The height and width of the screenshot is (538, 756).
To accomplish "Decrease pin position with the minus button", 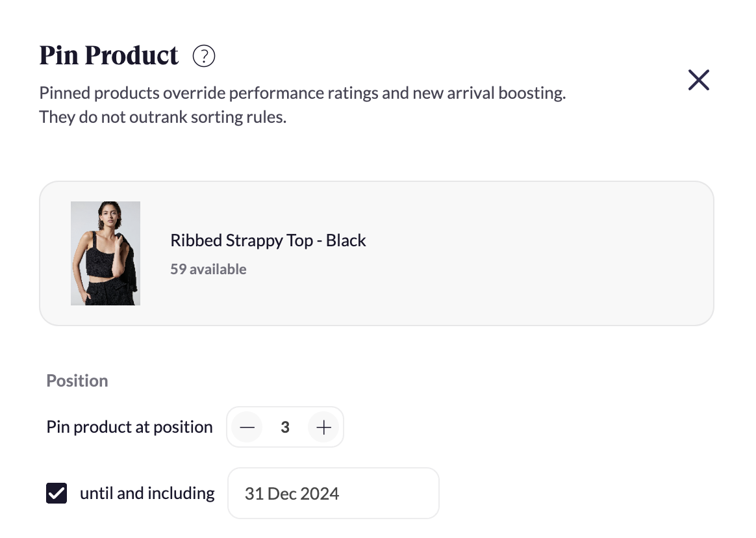I will point(247,427).
